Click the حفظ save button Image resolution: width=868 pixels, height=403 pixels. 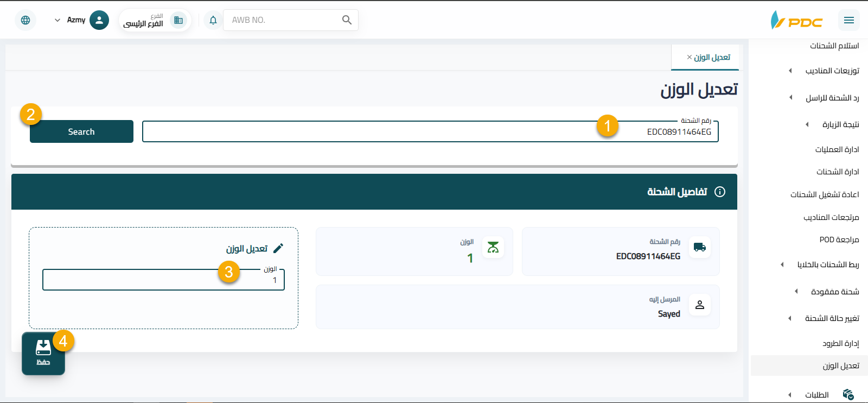click(x=43, y=354)
